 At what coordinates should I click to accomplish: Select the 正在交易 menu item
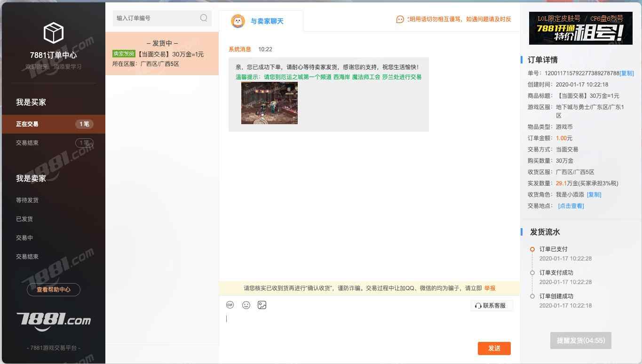click(x=54, y=124)
